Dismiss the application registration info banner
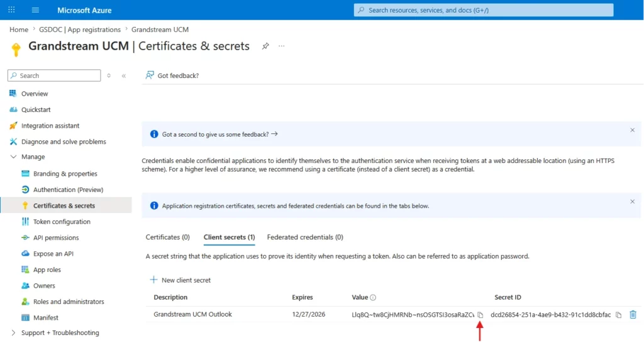The image size is (644, 345). tap(632, 202)
